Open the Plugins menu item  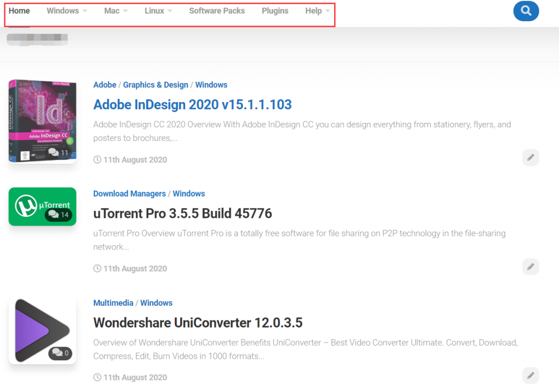pyautogui.click(x=275, y=11)
